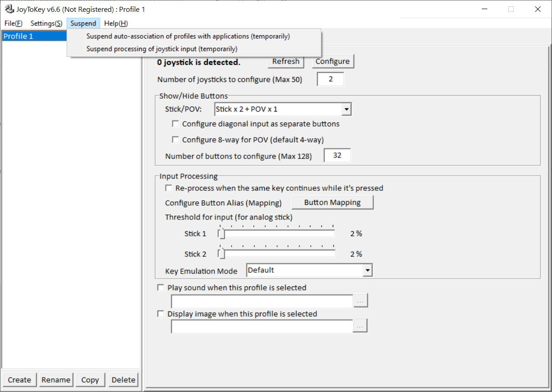The image size is (552, 392).
Task: Expand the Stick/POV dropdown
Action: pyautogui.click(x=347, y=109)
